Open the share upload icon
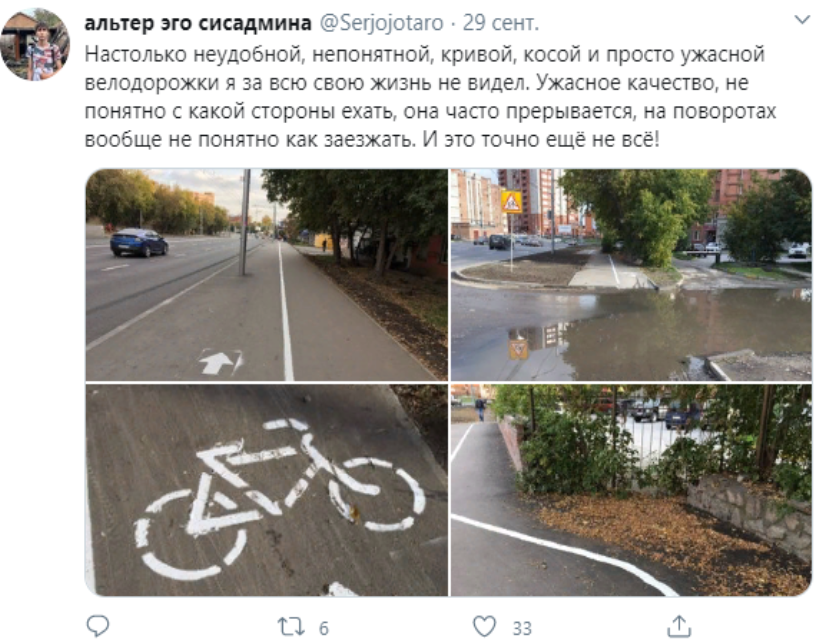Screen dimensions: 830x641 click(679, 626)
